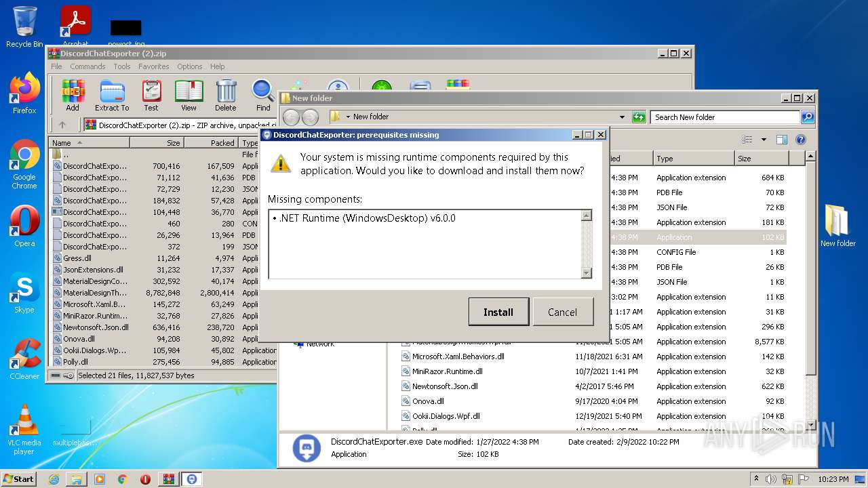Click the WinRAR archive path address field
This screenshot has width=868, height=488.
click(x=180, y=125)
